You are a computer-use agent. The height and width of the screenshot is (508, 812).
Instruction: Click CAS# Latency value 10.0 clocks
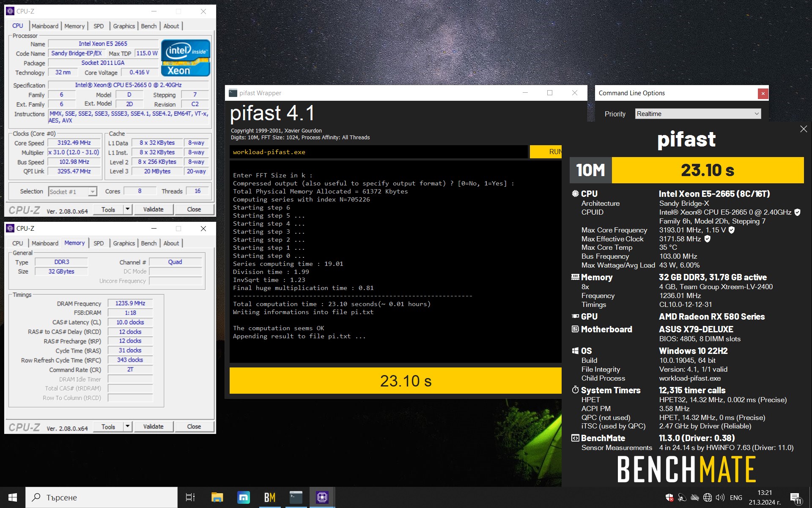point(130,322)
